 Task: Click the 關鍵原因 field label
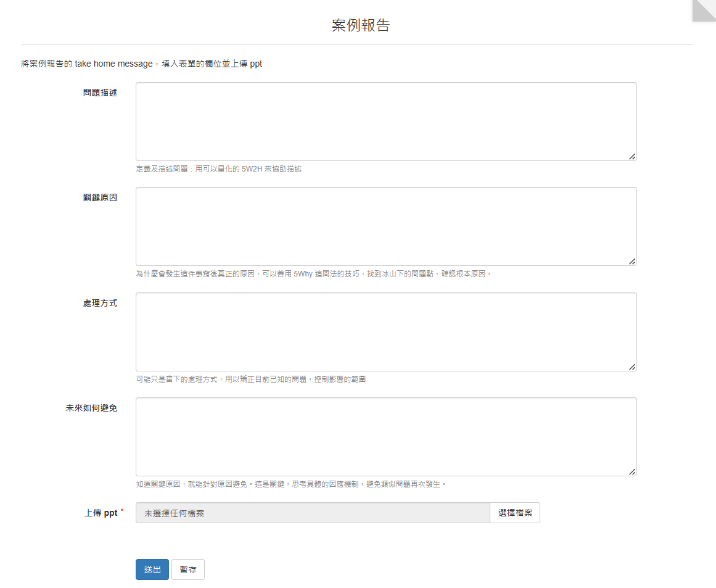click(x=100, y=197)
